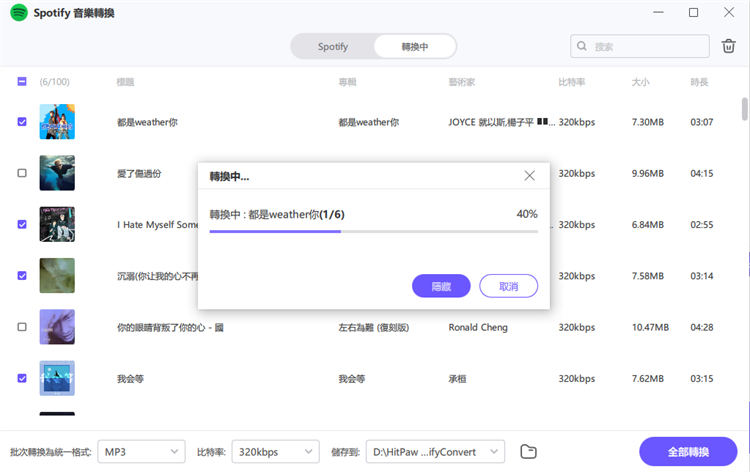The width and height of the screenshot is (750, 472).
Task: Click the 專輯 column header
Action: [x=347, y=82]
